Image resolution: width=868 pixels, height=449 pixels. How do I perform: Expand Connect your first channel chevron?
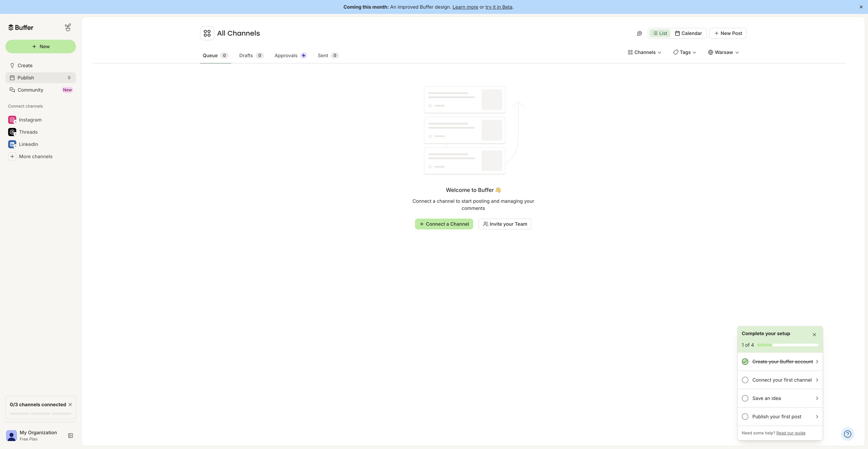click(817, 380)
